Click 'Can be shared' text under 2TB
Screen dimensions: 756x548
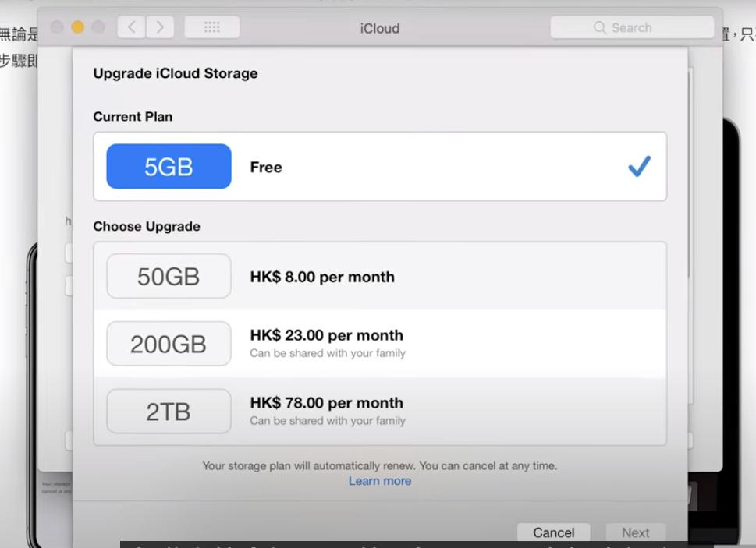pyautogui.click(x=328, y=420)
